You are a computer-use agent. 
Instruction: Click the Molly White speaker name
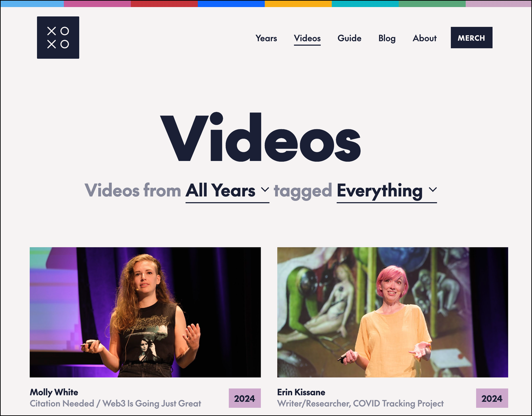point(54,392)
